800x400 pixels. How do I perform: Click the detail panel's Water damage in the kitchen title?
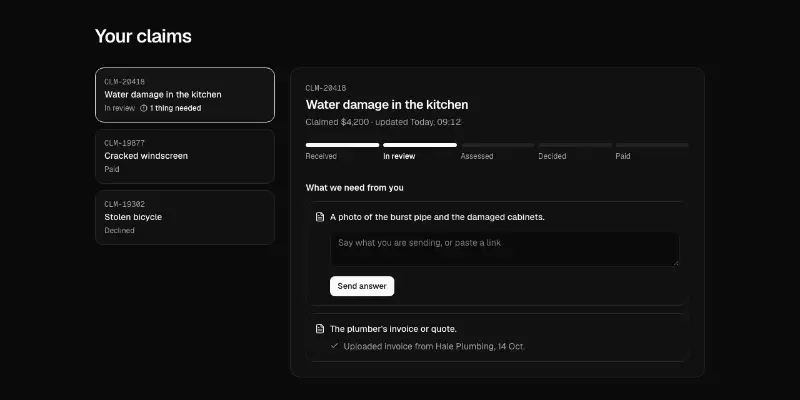(387, 105)
